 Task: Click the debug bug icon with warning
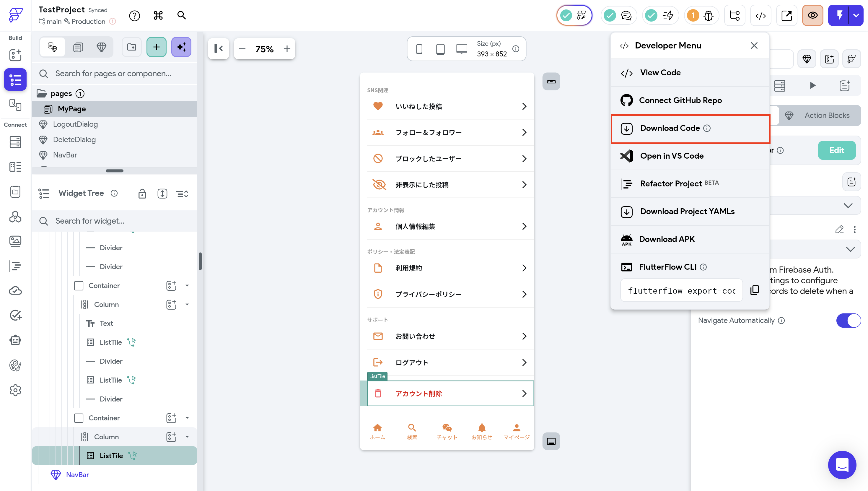pos(708,15)
